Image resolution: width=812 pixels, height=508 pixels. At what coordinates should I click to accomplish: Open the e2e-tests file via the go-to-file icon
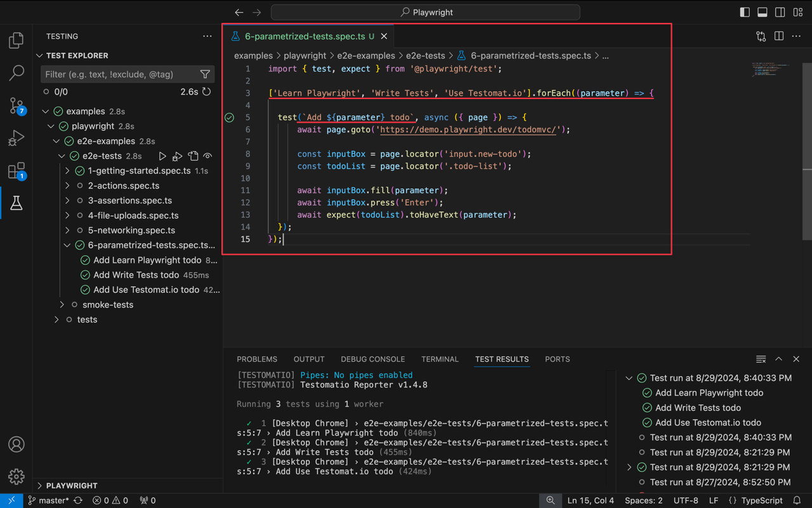(x=193, y=156)
